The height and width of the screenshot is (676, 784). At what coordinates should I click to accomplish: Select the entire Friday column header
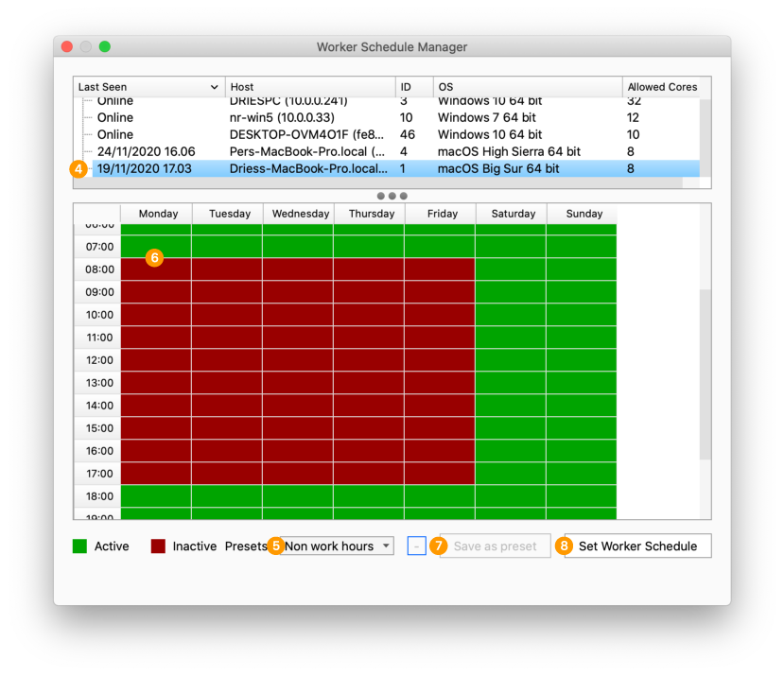tap(440, 214)
